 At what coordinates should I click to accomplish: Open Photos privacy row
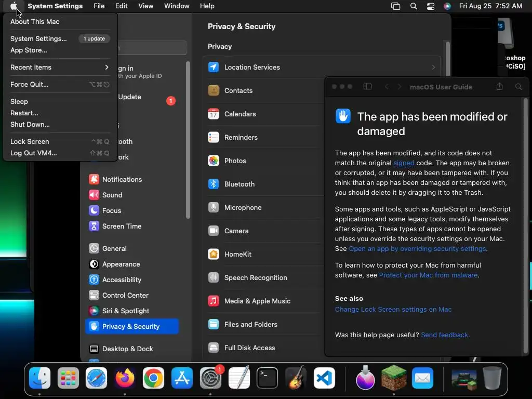(264, 161)
